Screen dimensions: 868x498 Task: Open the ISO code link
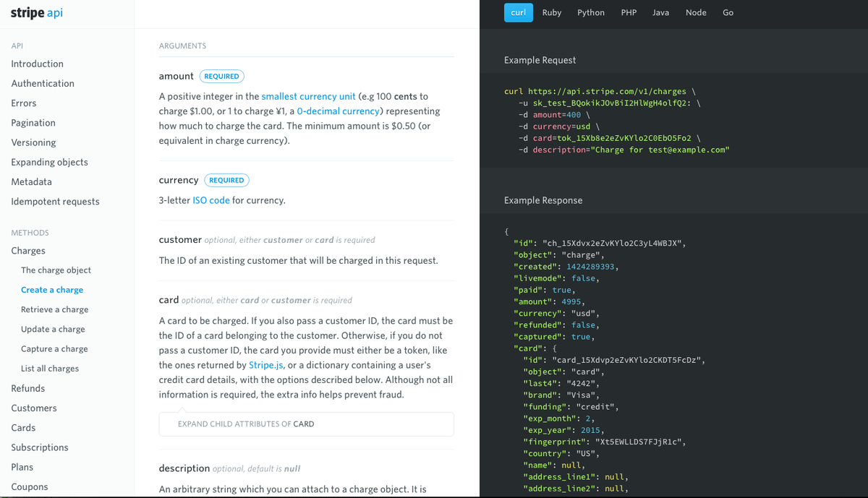pyautogui.click(x=211, y=200)
